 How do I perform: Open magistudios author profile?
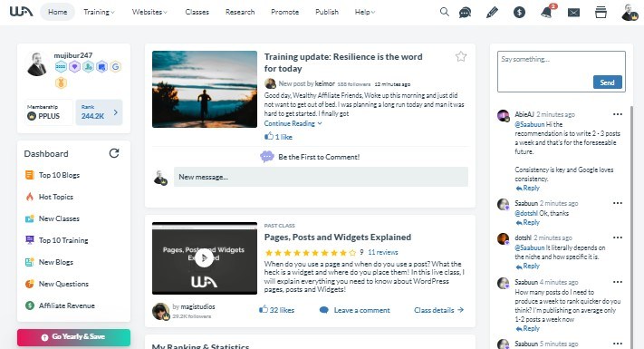(197, 306)
